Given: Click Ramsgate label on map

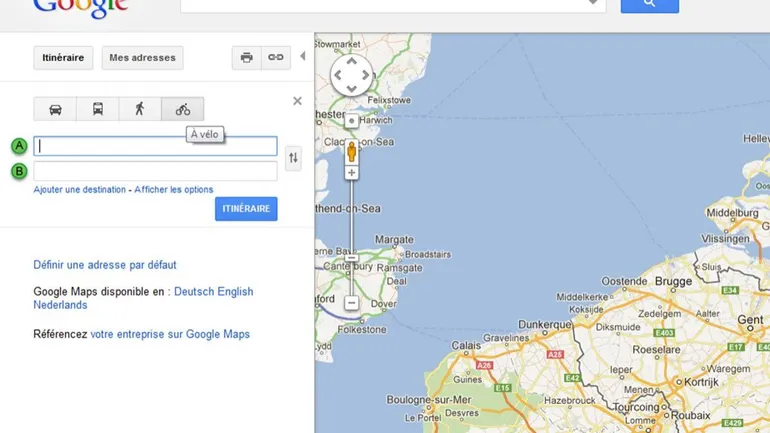Looking at the screenshot, I should [399, 268].
